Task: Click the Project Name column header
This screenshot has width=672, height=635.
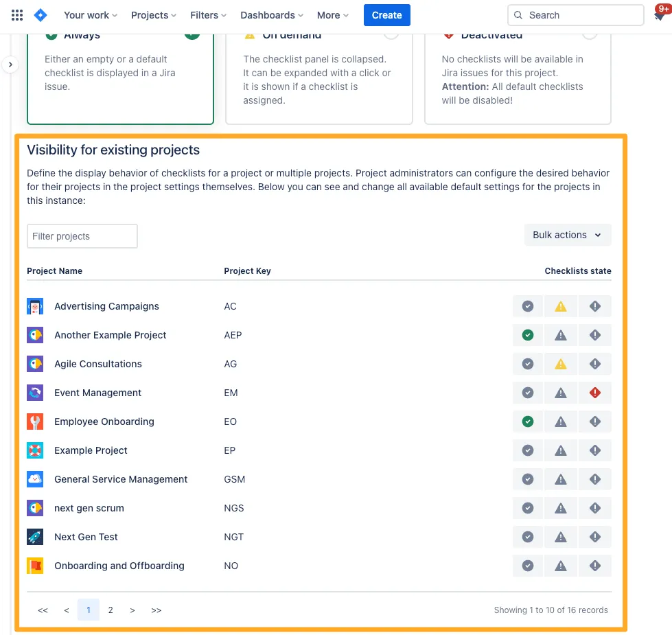Action: [x=54, y=270]
